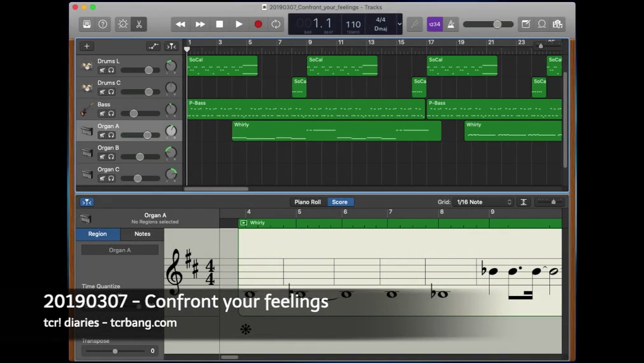This screenshot has height=363, width=644.
Task: Adjust the Transpose slider
Action: [x=115, y=351]
